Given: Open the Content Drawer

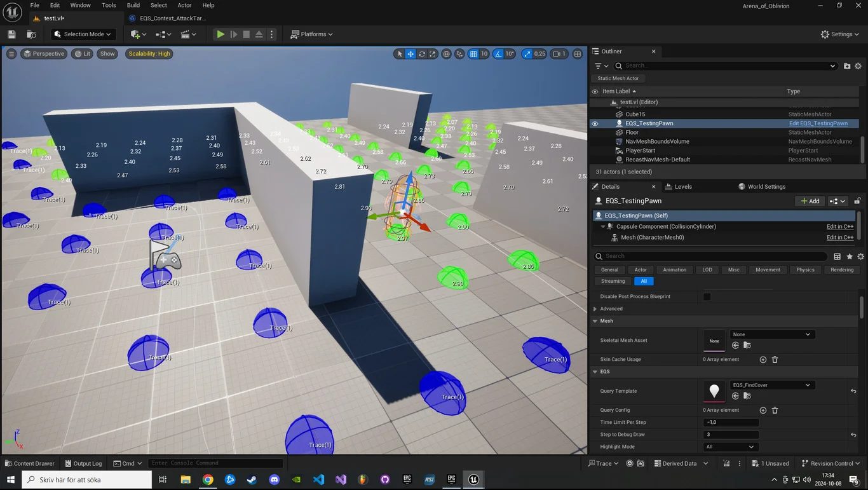Looking at the screenshot, I should [x=29, y=463].
